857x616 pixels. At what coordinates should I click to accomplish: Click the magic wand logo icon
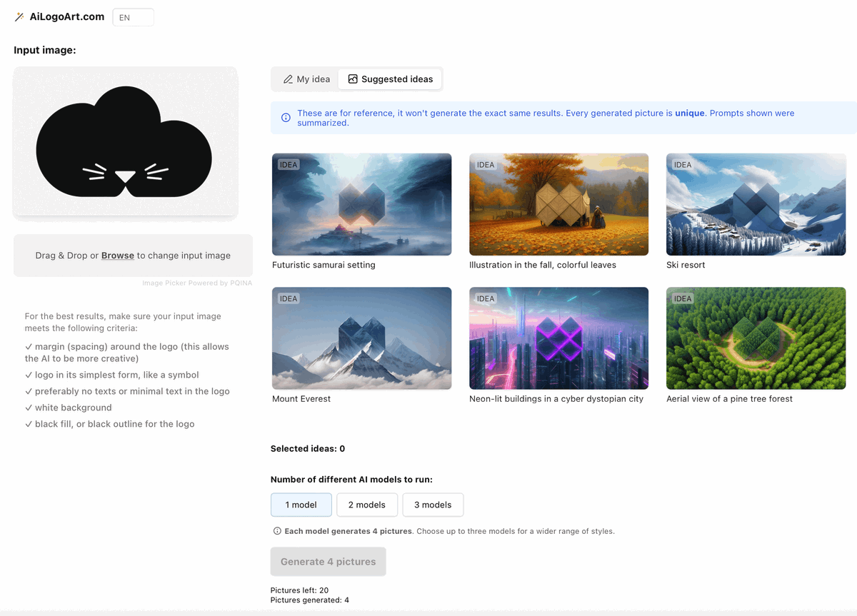point(19,16)
